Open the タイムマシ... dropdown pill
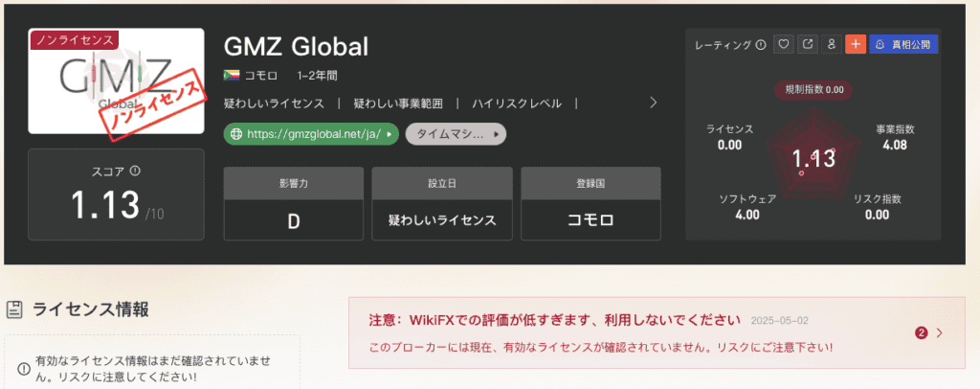This screenshot has width=980, height=389. point(456,135)
